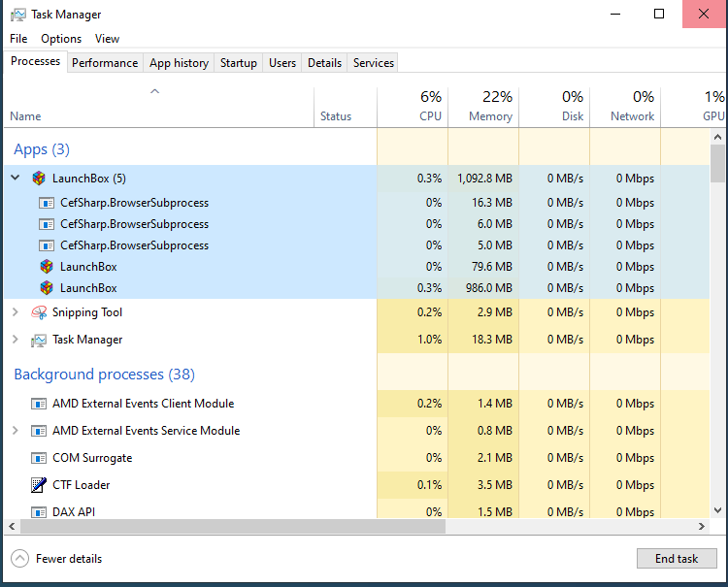Click the Background processes (38) heading
Image resolution: width=728 pixels, height=587 pixels.
coord(105,375)
